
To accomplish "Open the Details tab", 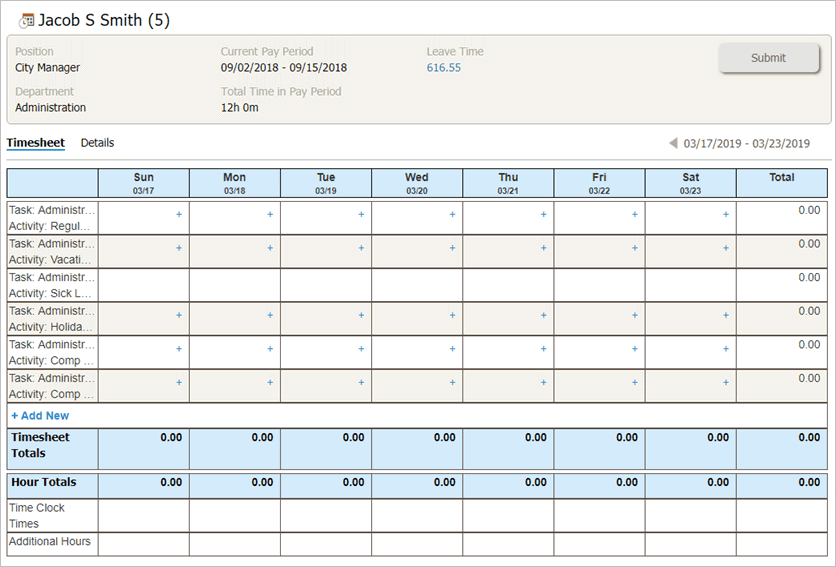I will (97, 143).
